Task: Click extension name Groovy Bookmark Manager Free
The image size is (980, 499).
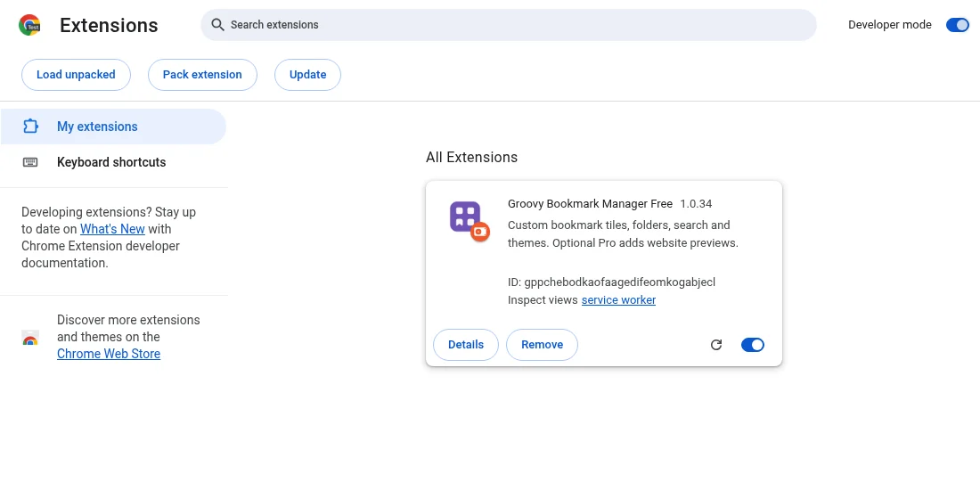Action: [590, 204]
